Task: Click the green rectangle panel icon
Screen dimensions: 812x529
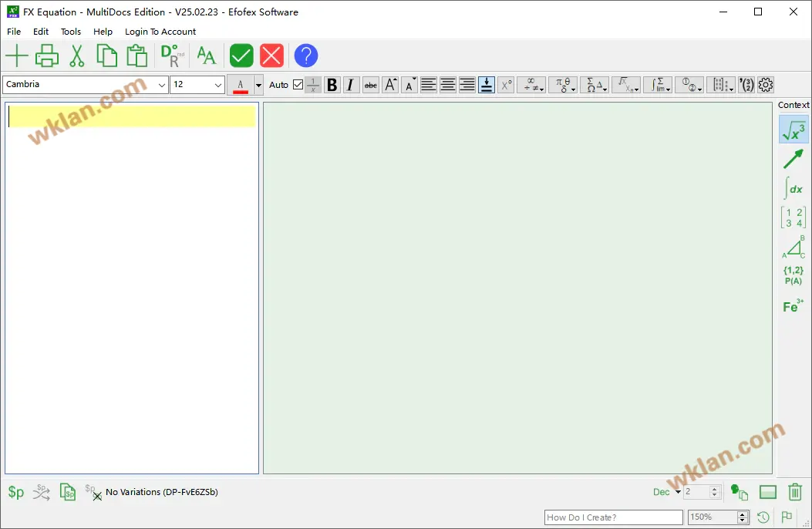Action: coord(768,492)
